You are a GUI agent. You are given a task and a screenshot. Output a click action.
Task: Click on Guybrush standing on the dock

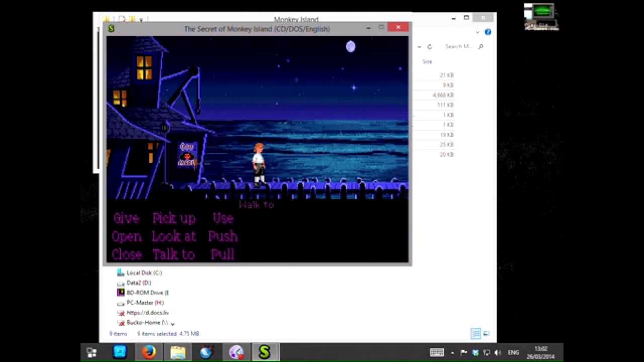pyautogui.click(x=259, y=164)
